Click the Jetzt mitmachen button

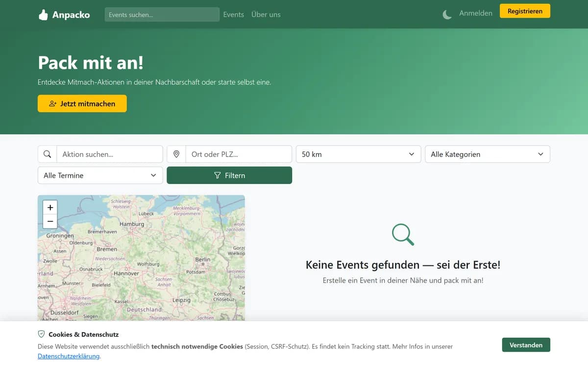pyautogui.click(x=82, y=104)
